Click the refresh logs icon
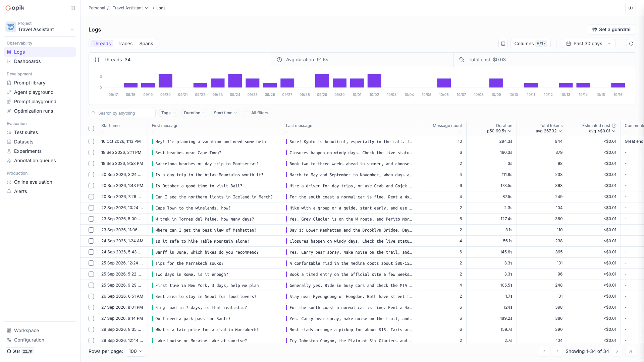Image resolution: width=644 pixels, height=362 pixels. pos(631,44)
